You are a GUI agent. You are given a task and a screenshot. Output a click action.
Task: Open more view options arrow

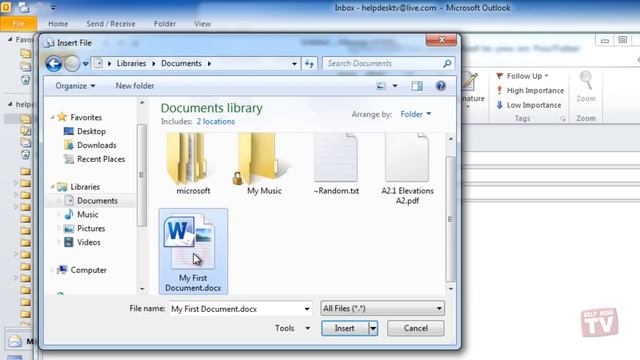[x=395, y=86]
